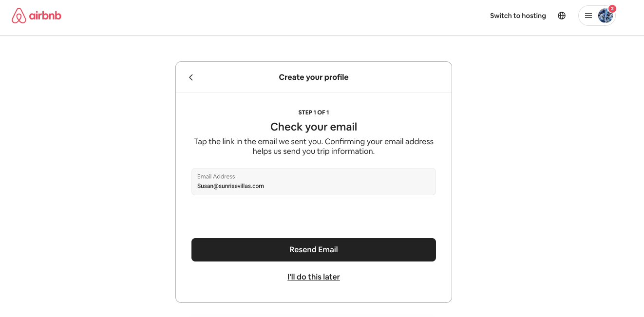Click the STEP 1 OF 1 indicator

pos(314,112)
